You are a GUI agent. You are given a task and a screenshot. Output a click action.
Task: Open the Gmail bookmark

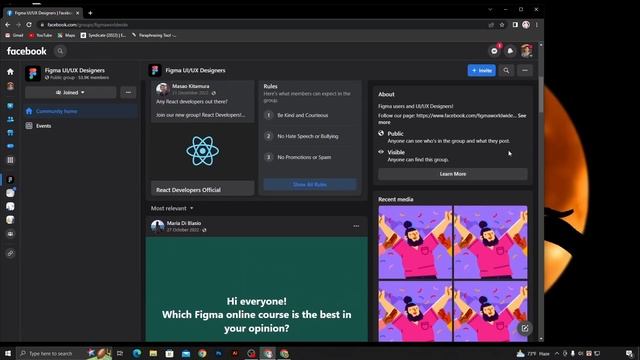(x=14, y=36)
